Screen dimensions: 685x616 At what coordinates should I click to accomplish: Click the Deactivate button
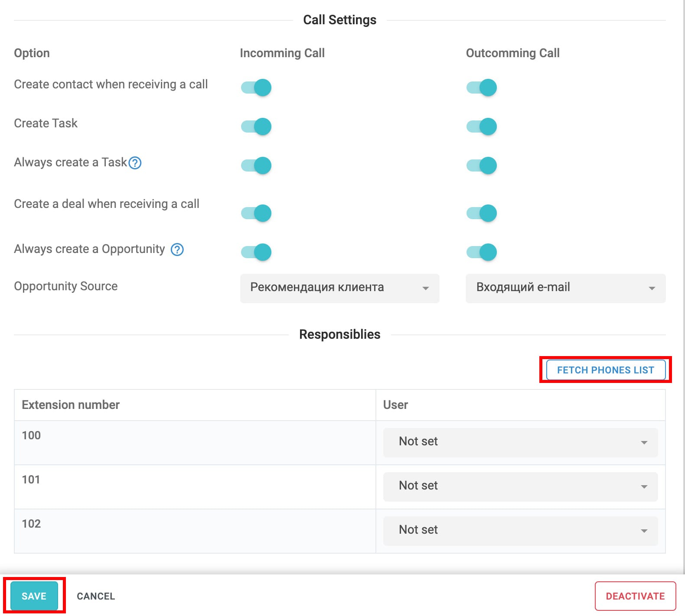click(635, 596)
